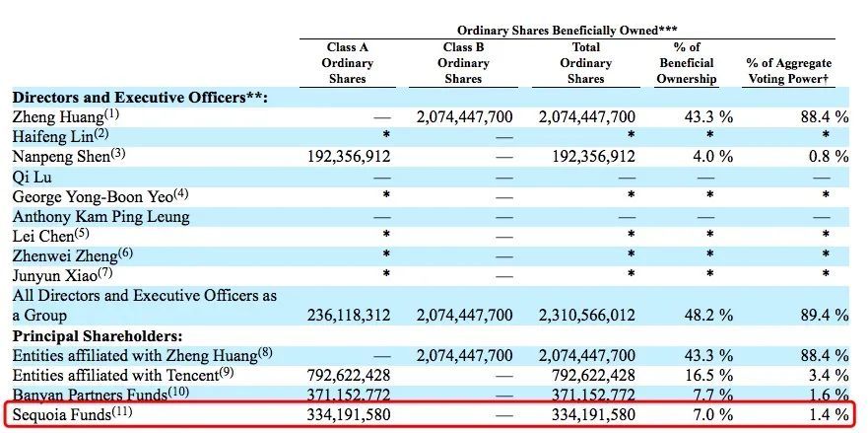The image size is (868, 433).
Task: Select the name 'Junyun Xiao(7)'
Action: [63, 275]
